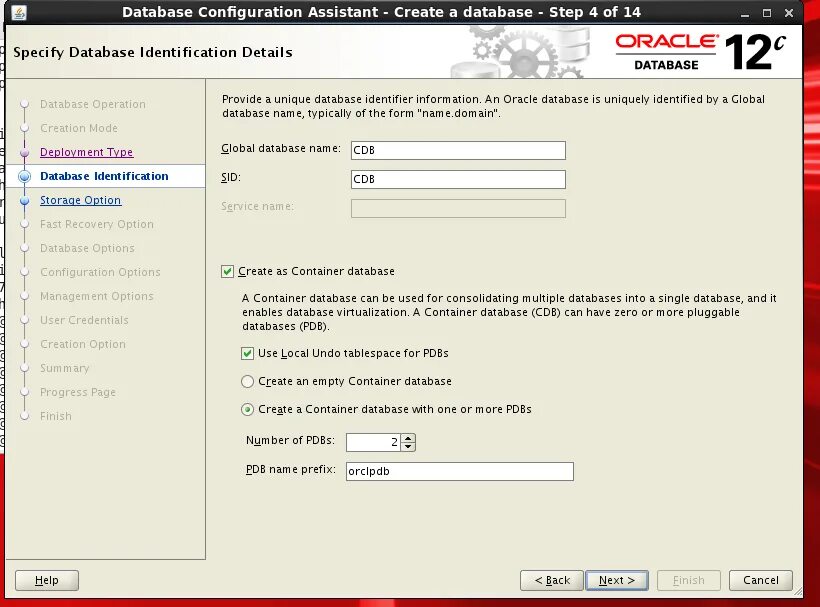The height and width of the screenshot is (607, 820).
Task: Click the step bullet beside Database Identification
Action: [x=24, y=176]
